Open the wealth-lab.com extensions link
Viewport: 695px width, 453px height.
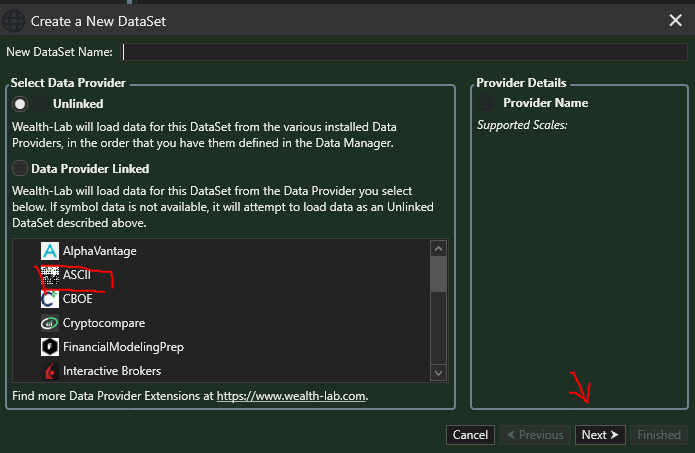(292, 396)
